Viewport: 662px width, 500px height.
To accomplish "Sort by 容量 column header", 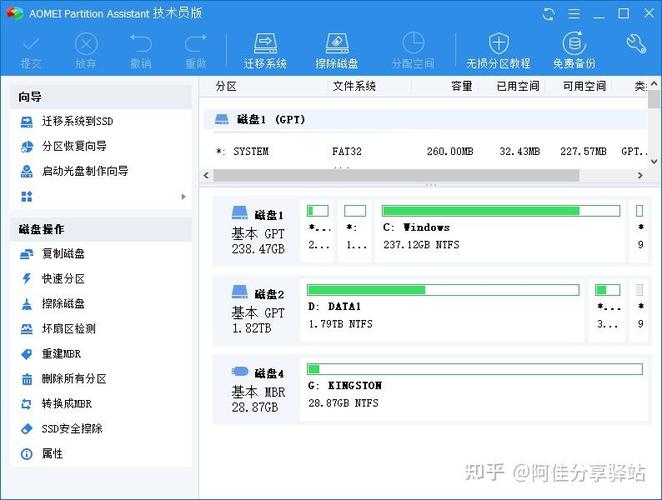I will pos(461,86).
